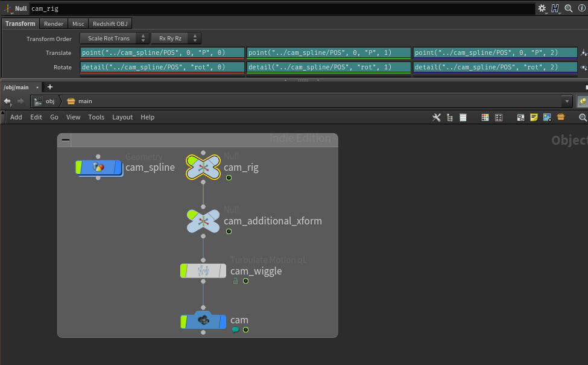This screenshot has height=365, width=588.
Task: Click the sticky note icon in network toolbar
Action: click(x=534, y=117)
